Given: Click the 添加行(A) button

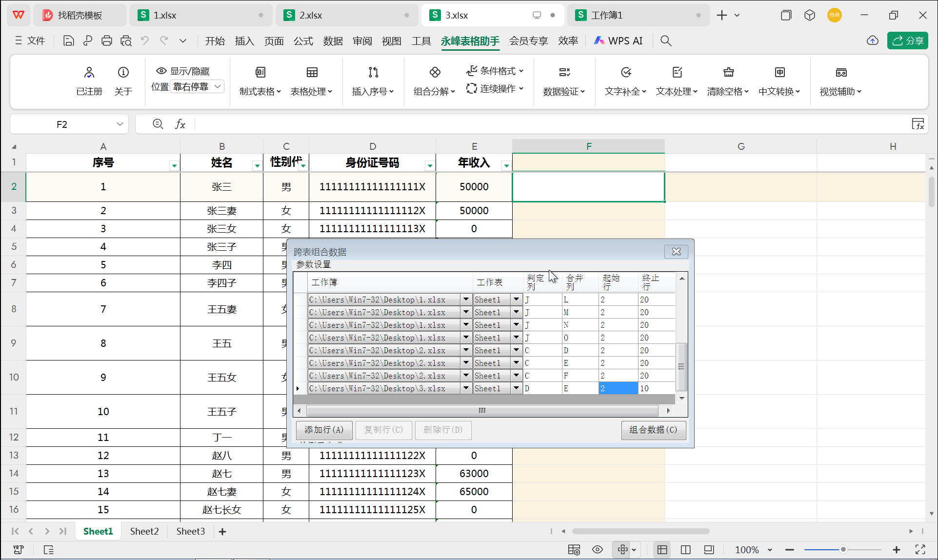Looking at the screenshot, I should [x=324, y=430].
